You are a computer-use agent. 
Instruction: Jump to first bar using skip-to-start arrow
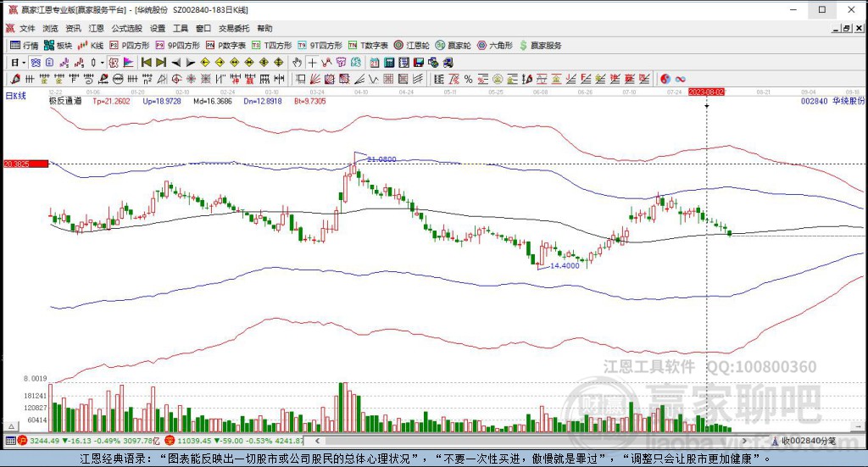146,63
